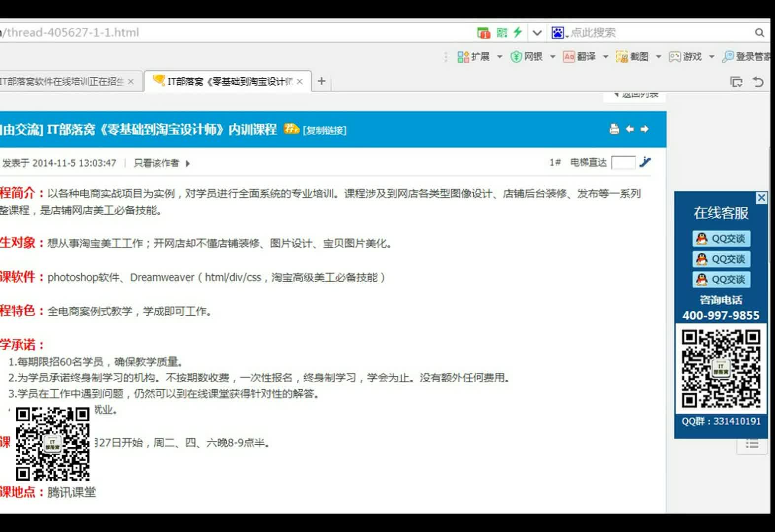
Task: Click the magnifier search icon
Action: point(759,33)
